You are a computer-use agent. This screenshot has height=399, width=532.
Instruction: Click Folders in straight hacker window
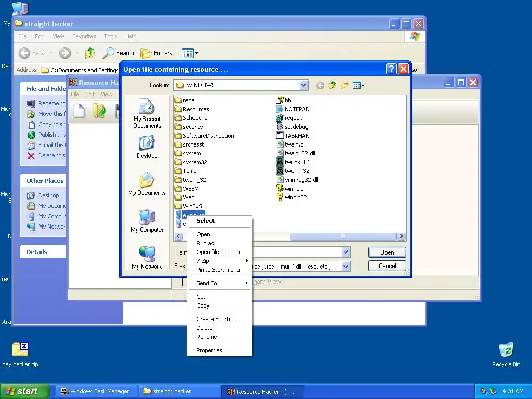point(156,53)
